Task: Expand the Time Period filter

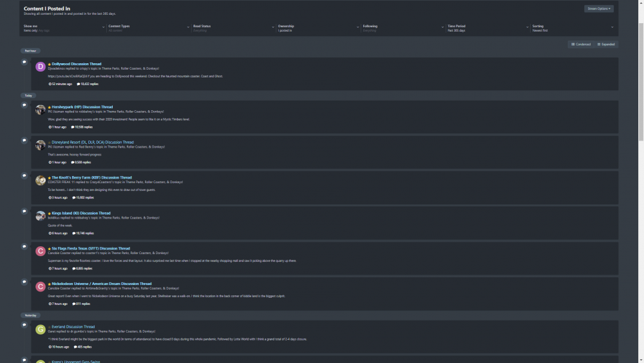Action: pyautogui.click(x=487, y=28)
